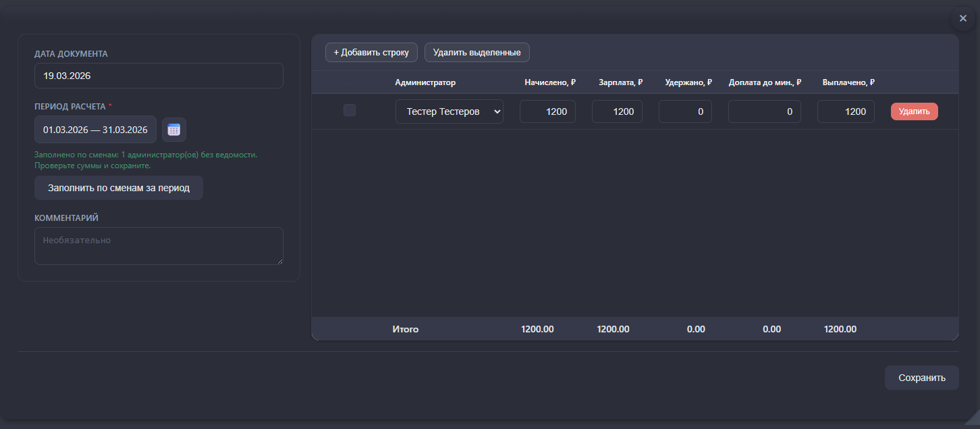The image size is (980, 429).
Task: Click the '+ Добавить строку' button
Action: (371, 52)
